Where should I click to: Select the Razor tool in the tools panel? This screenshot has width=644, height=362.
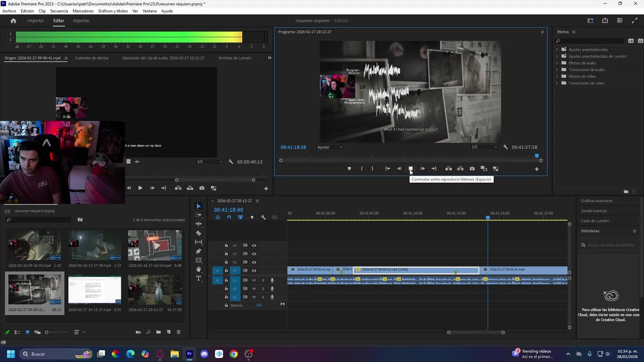(x=198, y=233)
